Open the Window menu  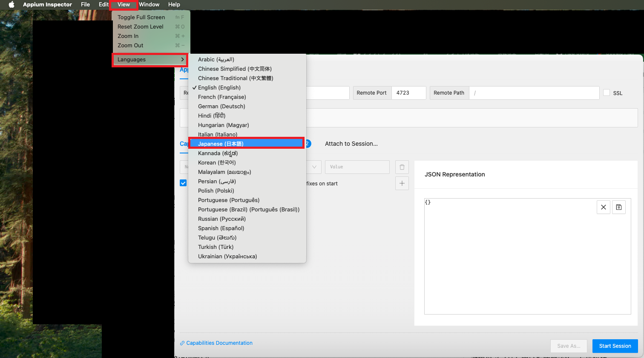pyautogui.click(x=149, y=5)
